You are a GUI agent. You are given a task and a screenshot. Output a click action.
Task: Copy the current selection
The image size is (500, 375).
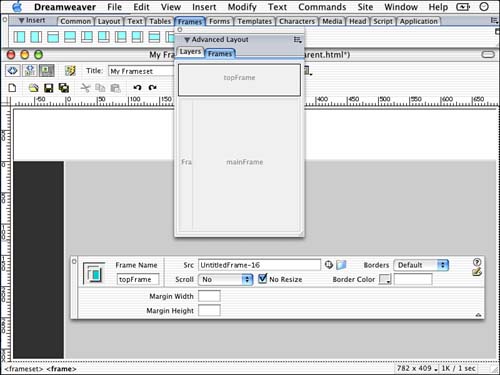[100, 88]
